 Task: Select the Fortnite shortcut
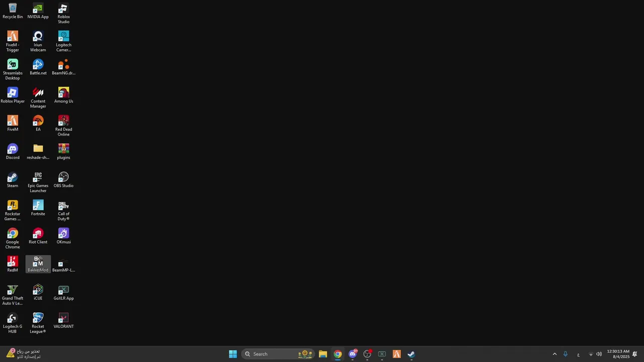pyautogui.click(x=38, y=208)
